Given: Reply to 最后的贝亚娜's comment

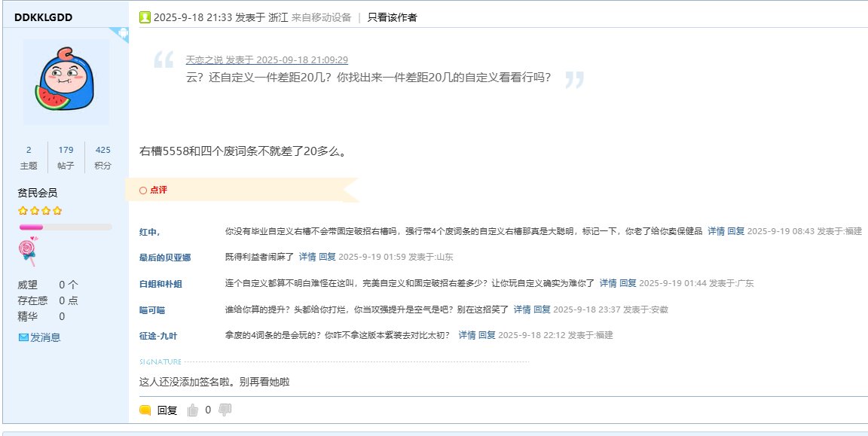Looking at the screenshot, I should tap(328, 257).
